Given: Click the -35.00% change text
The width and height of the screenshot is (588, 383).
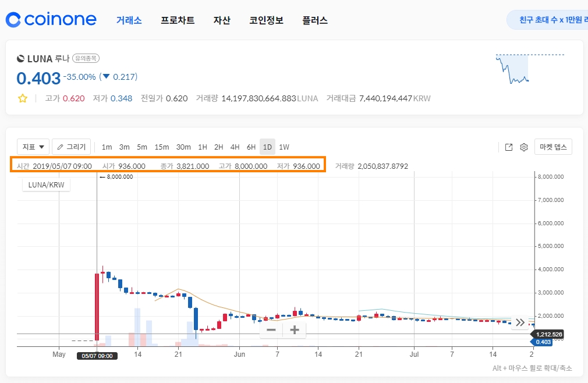Looking at the screenshot, I should pyautogui.click(x=80, y=77).
